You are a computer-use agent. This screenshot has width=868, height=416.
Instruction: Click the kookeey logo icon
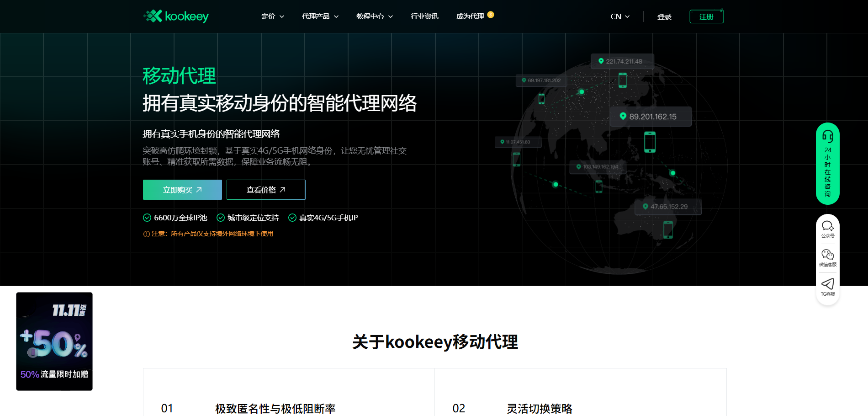152,16
